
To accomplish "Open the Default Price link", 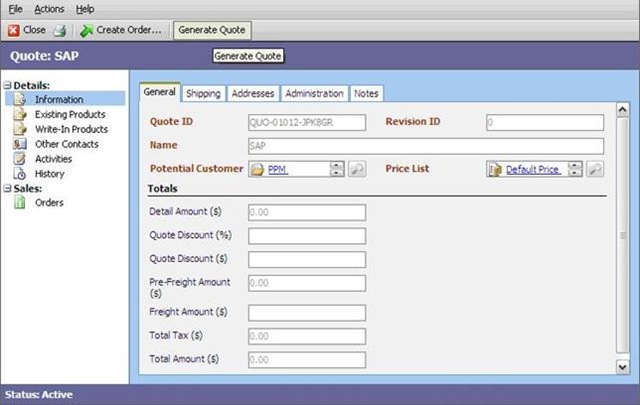I will (533, 169).
